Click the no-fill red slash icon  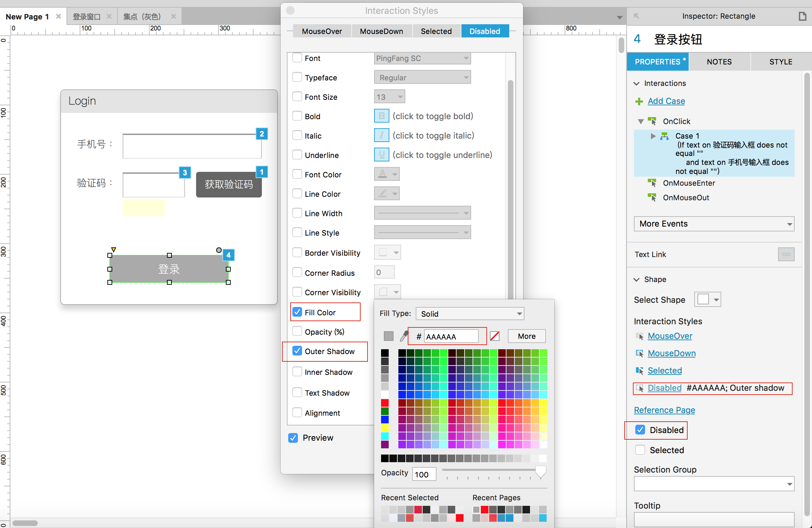pyautogui.click(x=495, y=336)
